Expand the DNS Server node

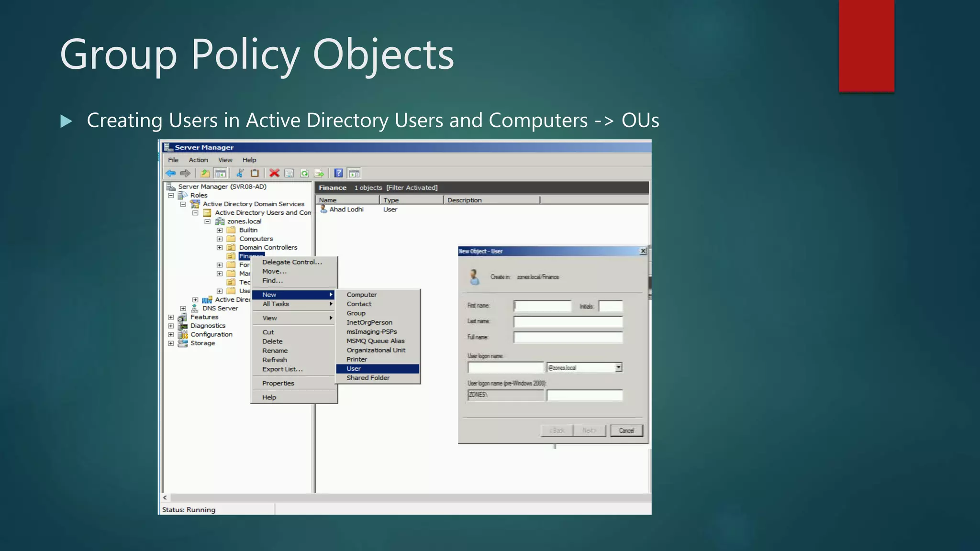pyautogui.click(x=183, y=309)
